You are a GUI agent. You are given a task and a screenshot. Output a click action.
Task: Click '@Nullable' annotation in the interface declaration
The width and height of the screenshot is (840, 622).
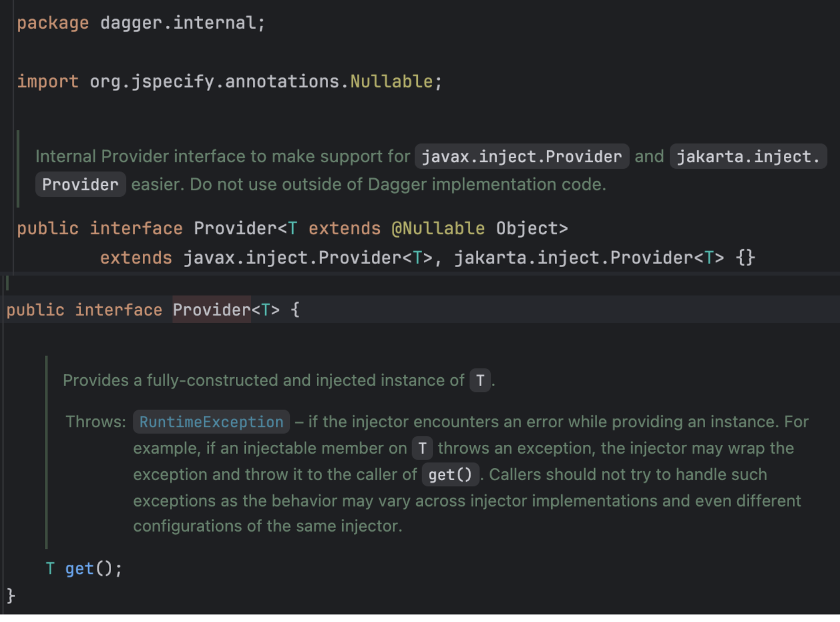[438, 228]
